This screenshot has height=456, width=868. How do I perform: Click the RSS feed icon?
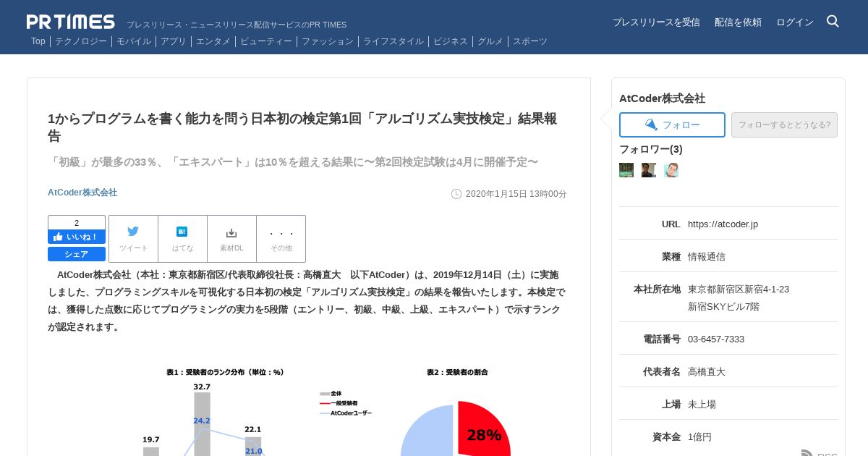coord(807,452)
